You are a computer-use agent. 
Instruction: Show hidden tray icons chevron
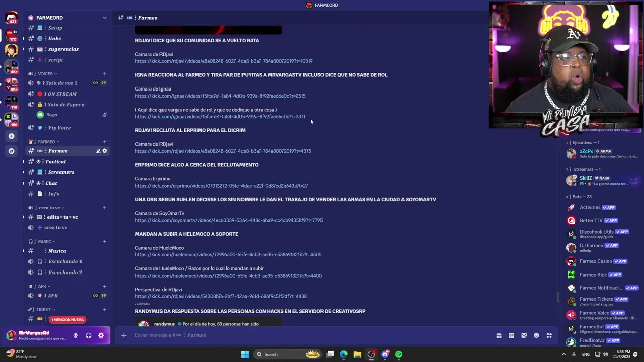coord(563,354)
